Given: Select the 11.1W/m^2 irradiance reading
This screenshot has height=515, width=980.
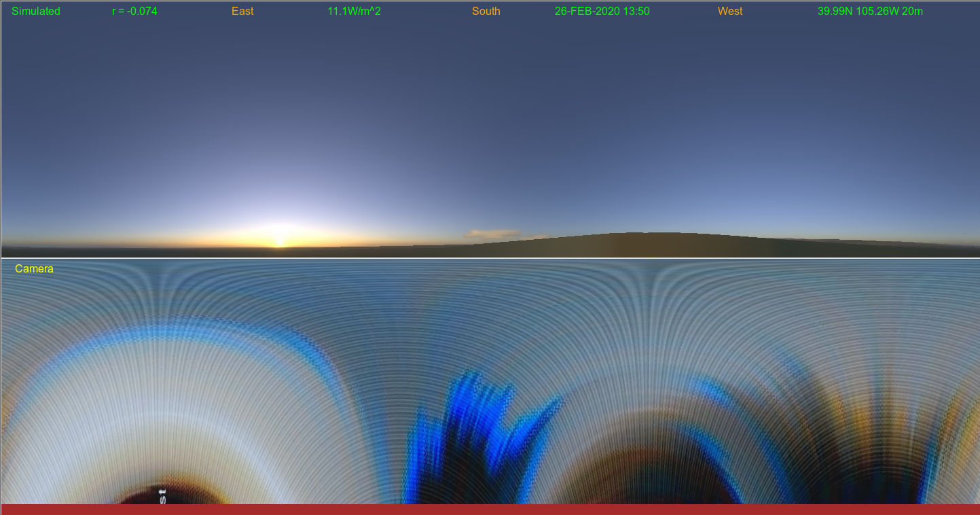Looking at the screenshot, I should [x=354, y=12].
